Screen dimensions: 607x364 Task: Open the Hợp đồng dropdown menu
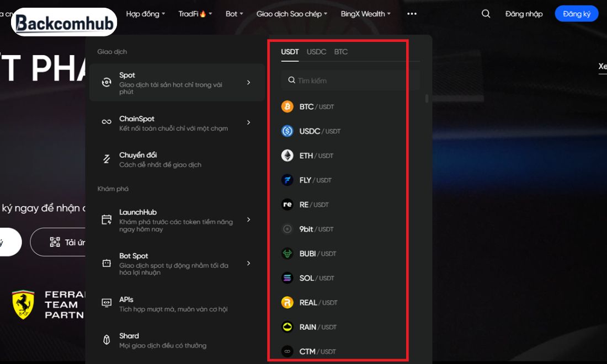point(146,14)
